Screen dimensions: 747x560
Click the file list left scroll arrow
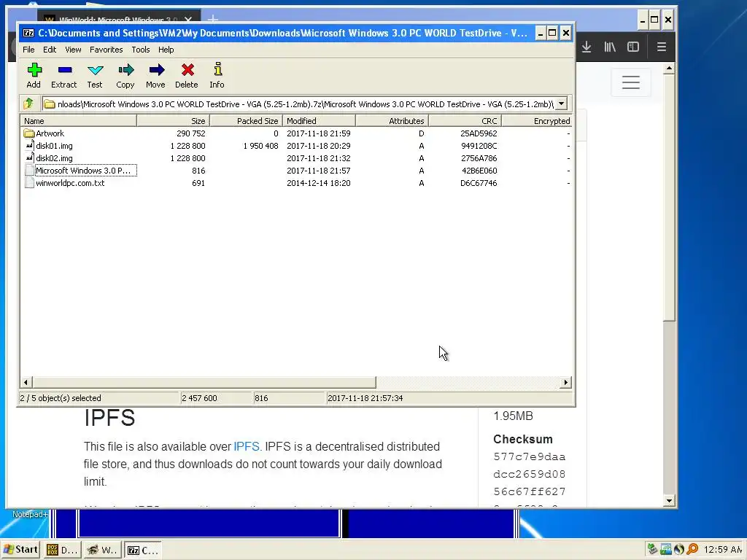click(x=26, y=382)
